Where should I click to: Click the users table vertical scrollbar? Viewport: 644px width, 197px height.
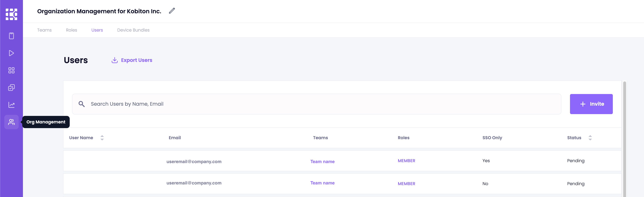tap(624, 139)
